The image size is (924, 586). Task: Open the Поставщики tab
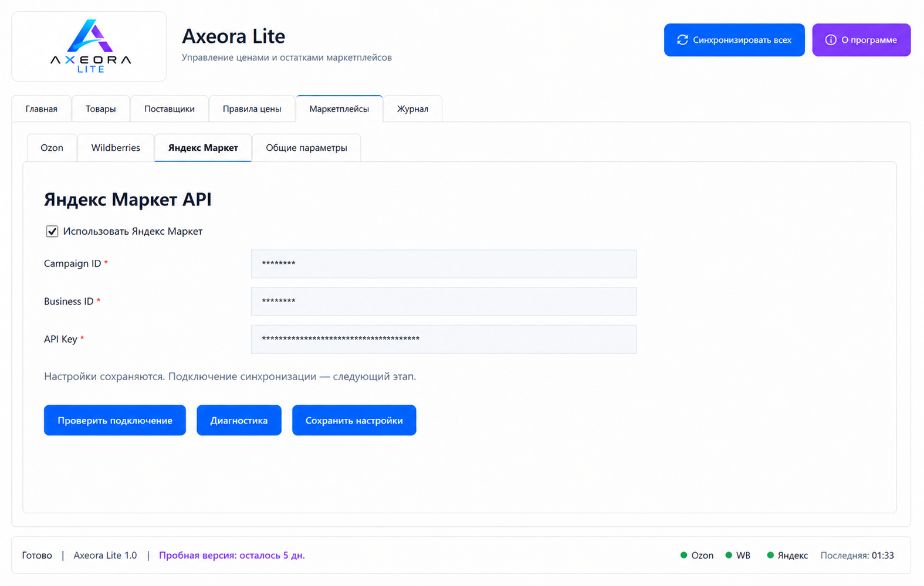[x=170, y=109]
